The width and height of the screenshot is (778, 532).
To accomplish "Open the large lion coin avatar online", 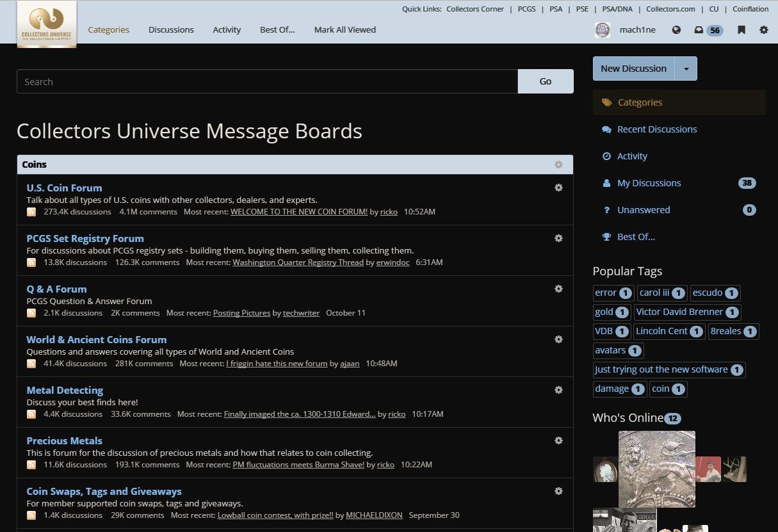I will [657, 469].
